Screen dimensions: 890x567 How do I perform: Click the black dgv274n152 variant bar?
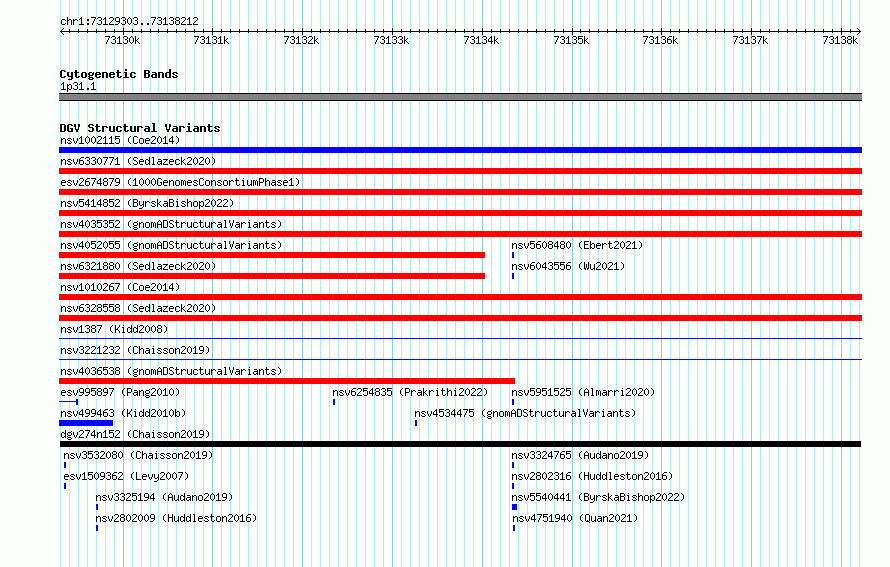click(460, 444)
